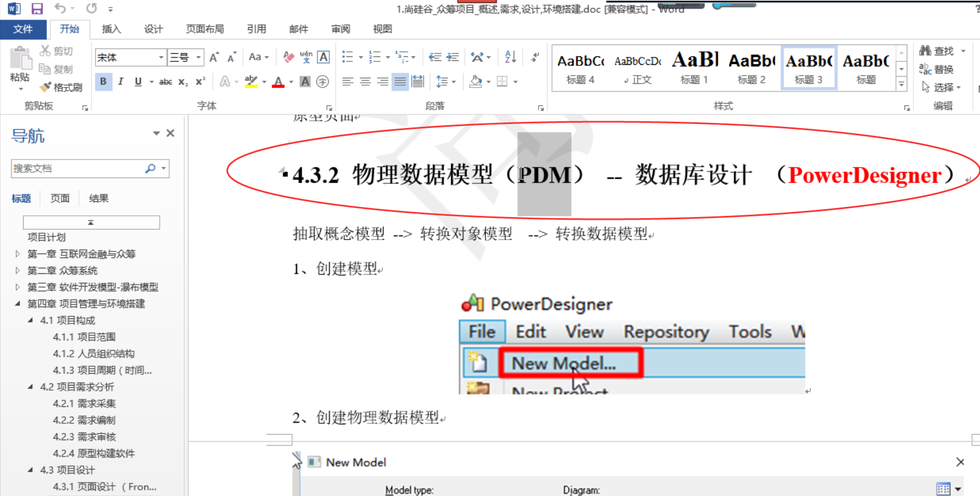Apply red font color A
The width and height of the screenshot is (980, 496).
pos(278,82)
